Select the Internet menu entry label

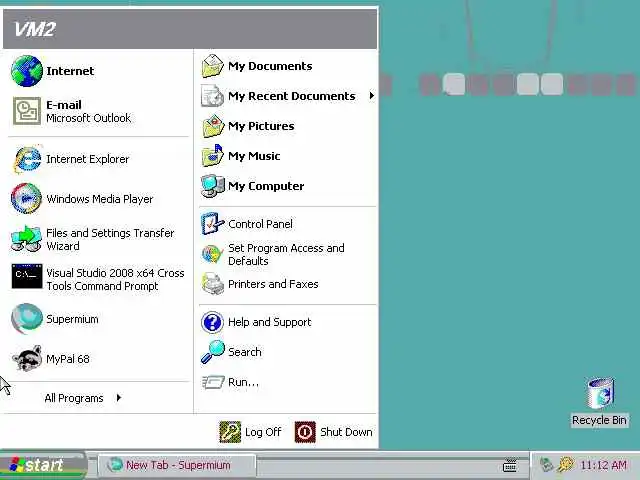coord(70,71)
